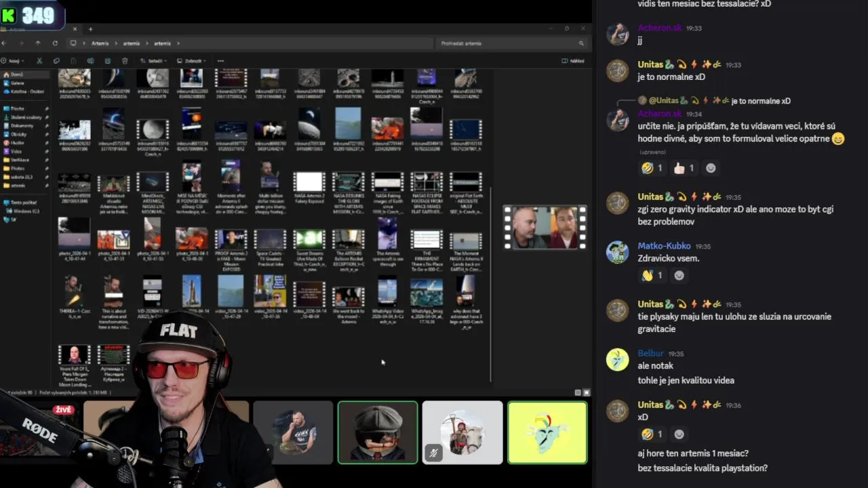Screen dimensions: 868x488
Task: Open the three-dots more options menu
Action: 220,61
